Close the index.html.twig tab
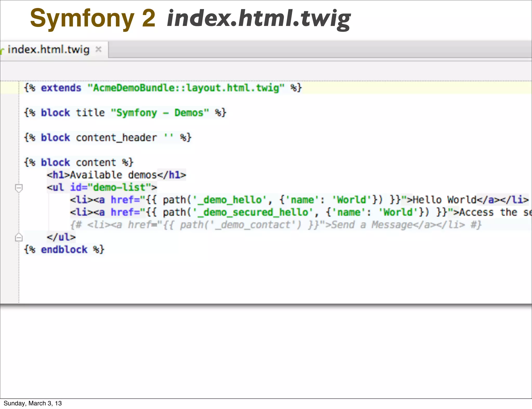Viewport: 532px width, 409px height. [98, 49]
